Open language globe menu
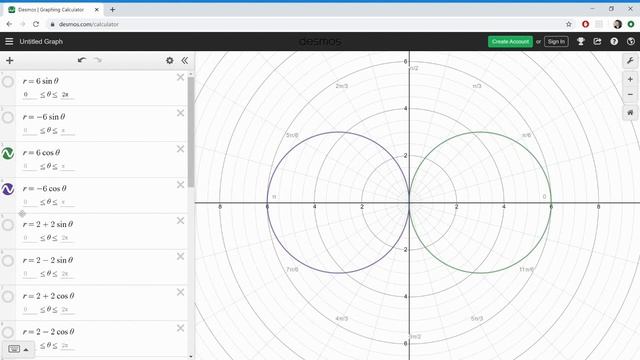640x360 pixels. (x=631, y=41)
